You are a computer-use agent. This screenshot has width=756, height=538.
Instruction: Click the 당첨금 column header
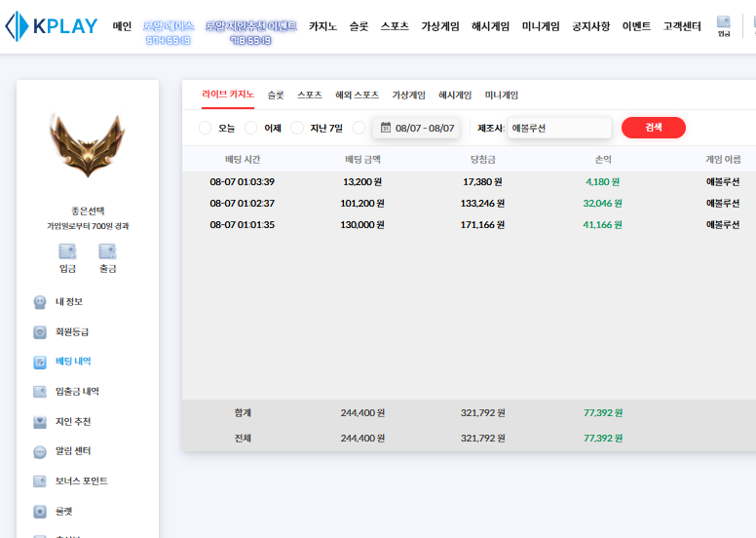(482, 160)
